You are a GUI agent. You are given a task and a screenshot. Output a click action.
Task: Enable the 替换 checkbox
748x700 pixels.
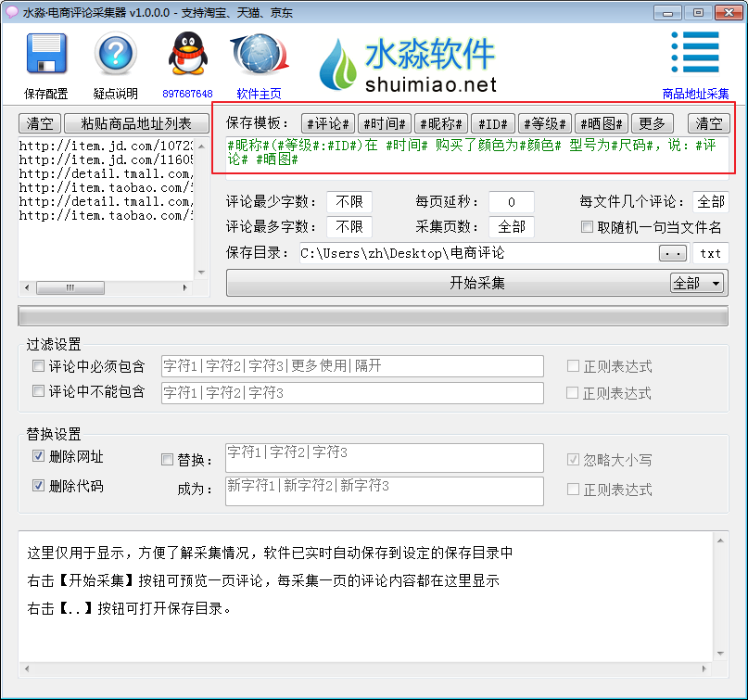[x=167, y=460]
